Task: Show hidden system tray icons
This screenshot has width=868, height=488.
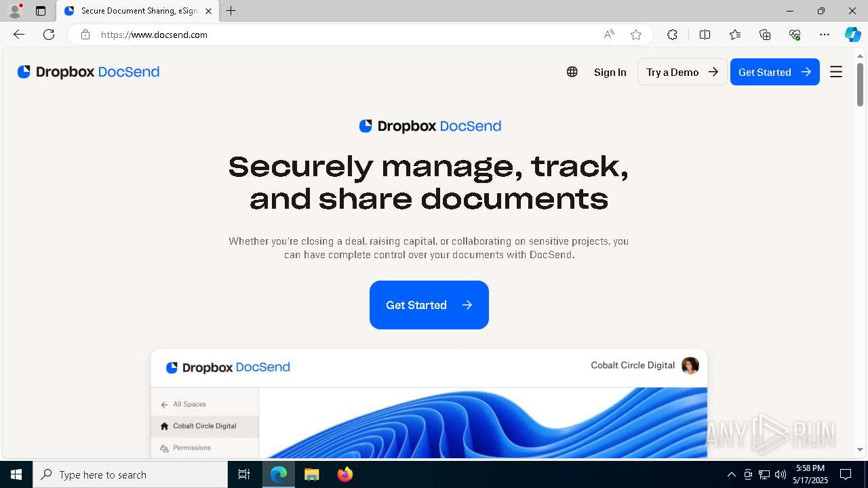Action: (x=731, y=474)
